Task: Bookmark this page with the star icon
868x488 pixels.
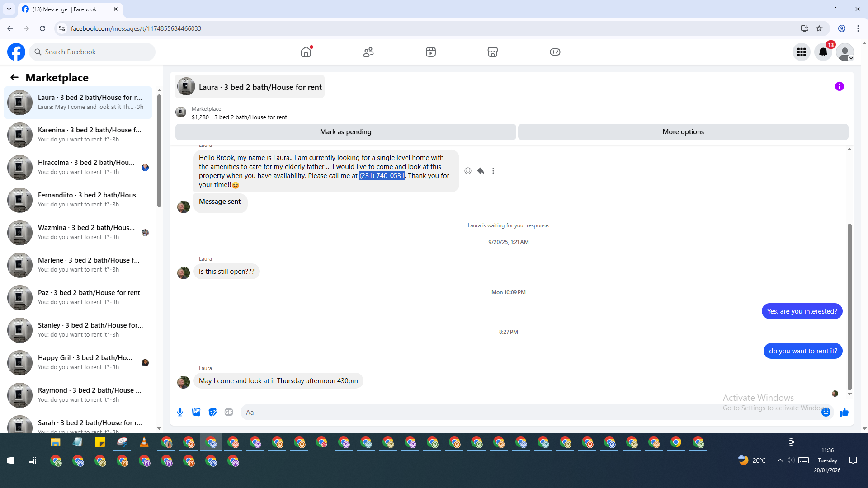Action: (819, 28)
